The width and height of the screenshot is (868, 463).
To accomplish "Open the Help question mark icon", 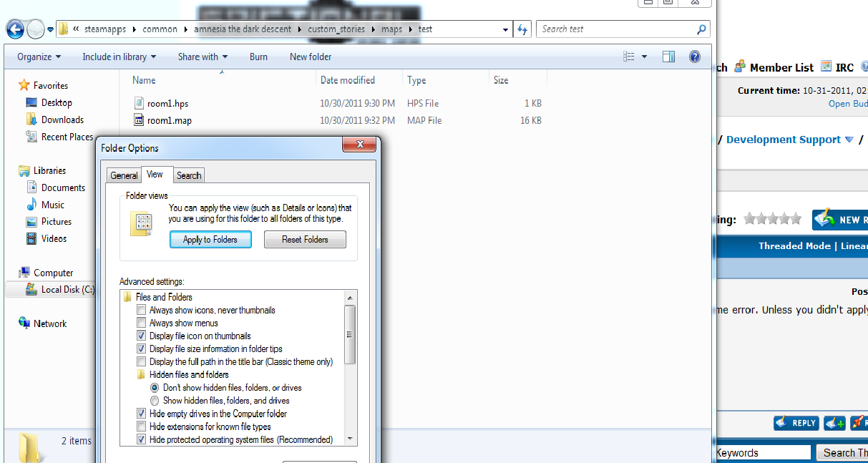I will [693, 57].
